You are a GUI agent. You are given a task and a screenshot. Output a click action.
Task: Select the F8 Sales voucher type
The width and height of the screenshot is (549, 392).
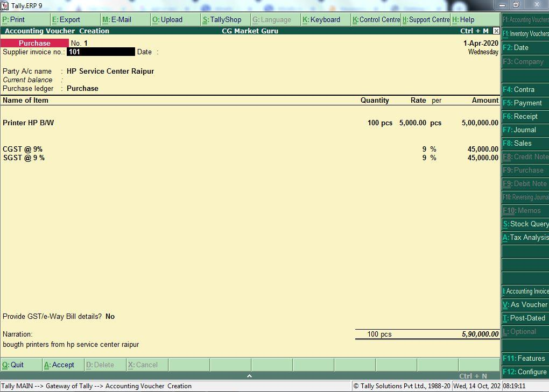tap(525, 143)
